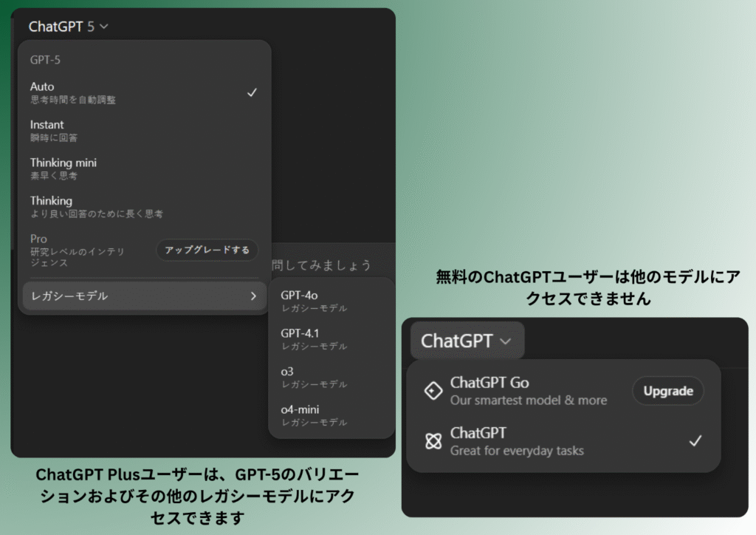The width and height of the screenshot is (756, 535).
Task: Click the アップグレードする button for Pro
Action: click(x=207, y=251)
